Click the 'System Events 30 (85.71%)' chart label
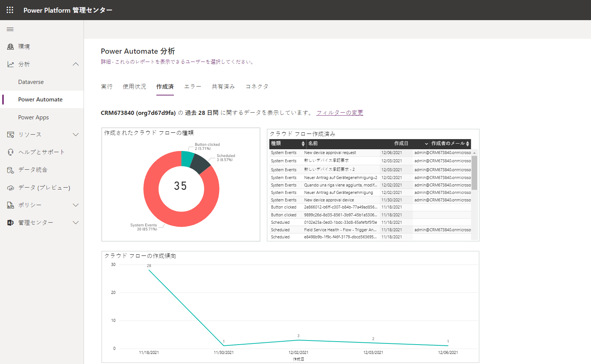Viewport: 591px width, 364px height. click(144, 227)
